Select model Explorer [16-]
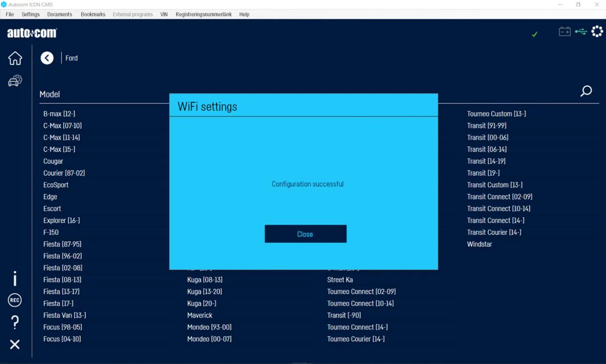The width and height of the screenshot is (606, 364). click(x=62, y=221)
